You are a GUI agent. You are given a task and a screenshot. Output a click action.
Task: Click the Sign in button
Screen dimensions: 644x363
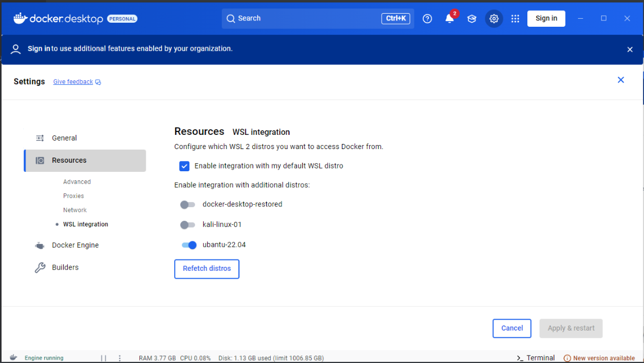pos(546,18)
